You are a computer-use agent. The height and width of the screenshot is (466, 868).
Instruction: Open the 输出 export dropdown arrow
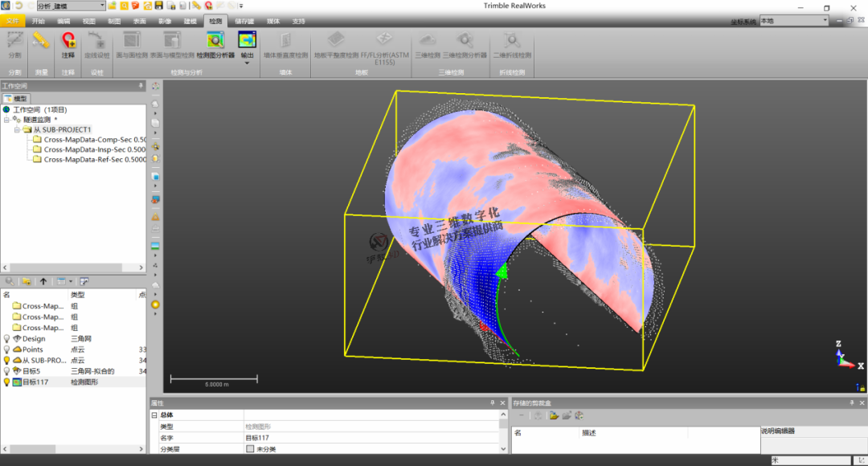tap(246, 62)
